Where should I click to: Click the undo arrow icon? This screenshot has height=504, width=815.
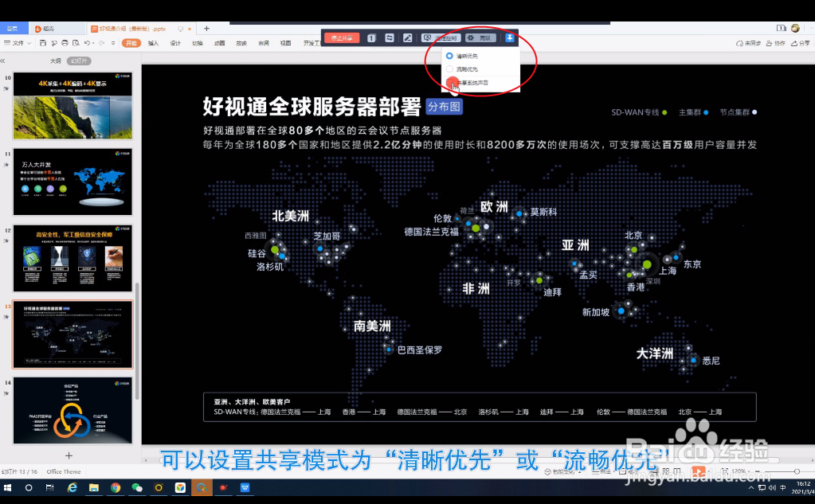click(87, 43)
